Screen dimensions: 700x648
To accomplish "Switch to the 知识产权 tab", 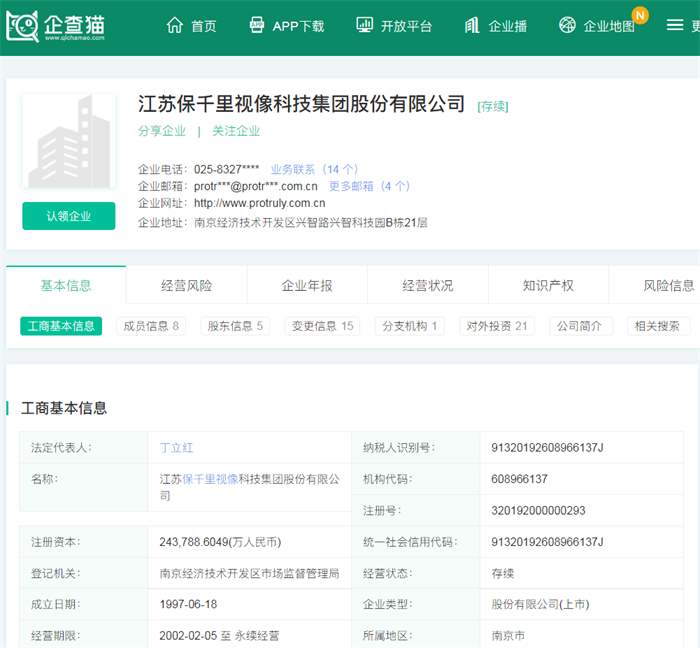I will point(548,286).
